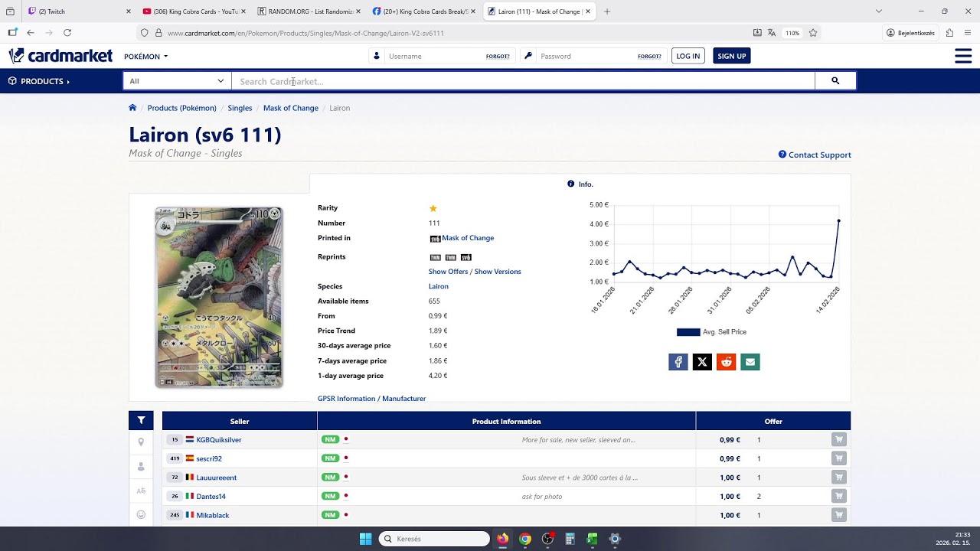Click the Info circle icon above chart

[x=570, y=184]
